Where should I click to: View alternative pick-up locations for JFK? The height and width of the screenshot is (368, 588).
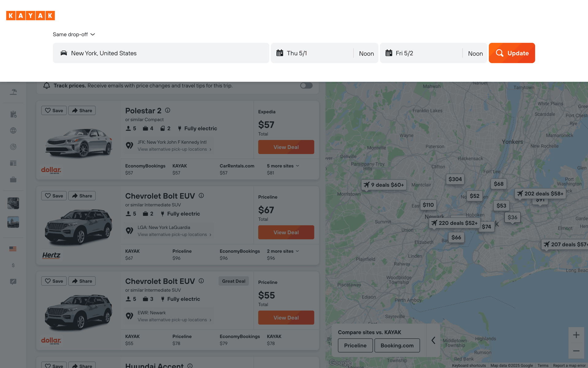tap(174, 149)
